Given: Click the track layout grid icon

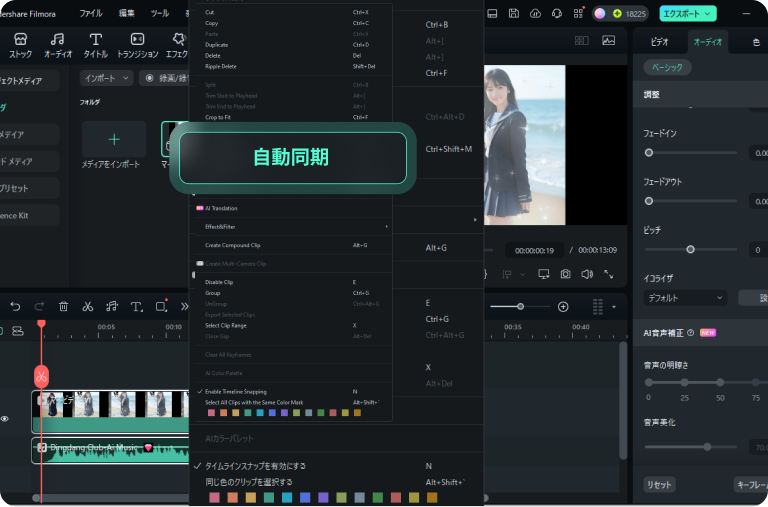Looking at the screenshot, I should (x=598, y=307).
